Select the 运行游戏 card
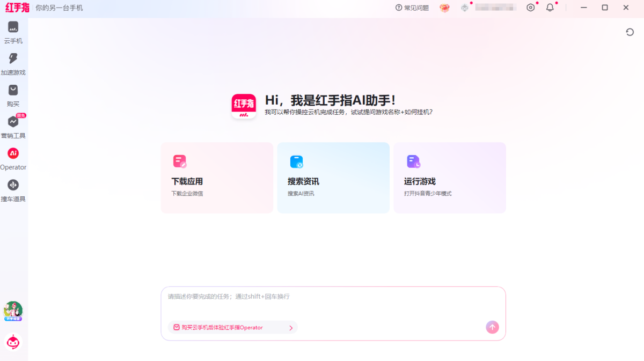Viewport: 644px width, 361px height. [x=450, y=178]
